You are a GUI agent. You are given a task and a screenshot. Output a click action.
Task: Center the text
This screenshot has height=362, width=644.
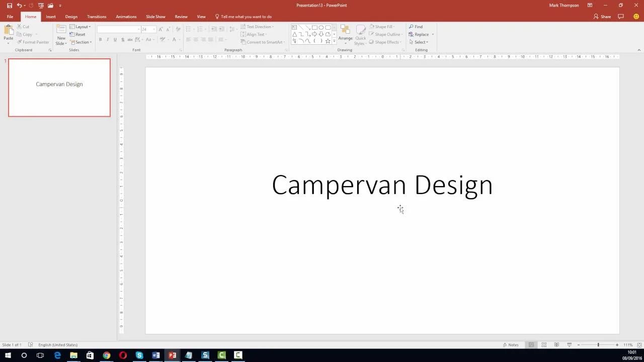click(x=196, y=39)
